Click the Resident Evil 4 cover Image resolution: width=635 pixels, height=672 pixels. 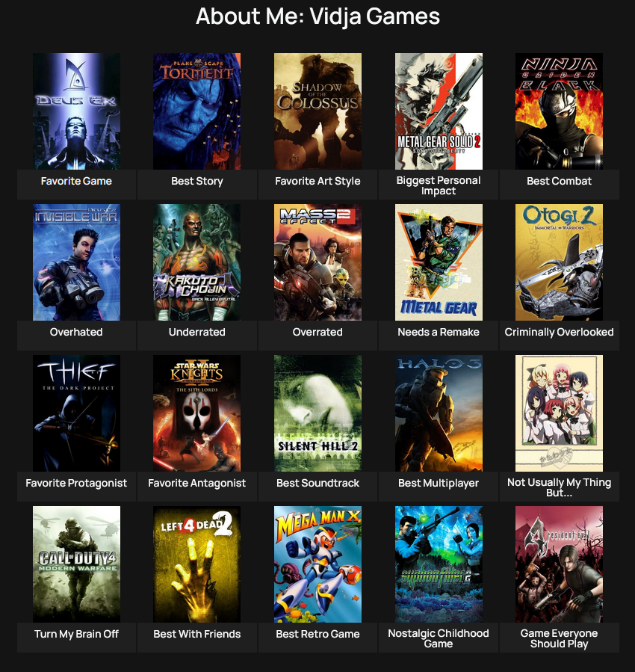coord(559,564)
